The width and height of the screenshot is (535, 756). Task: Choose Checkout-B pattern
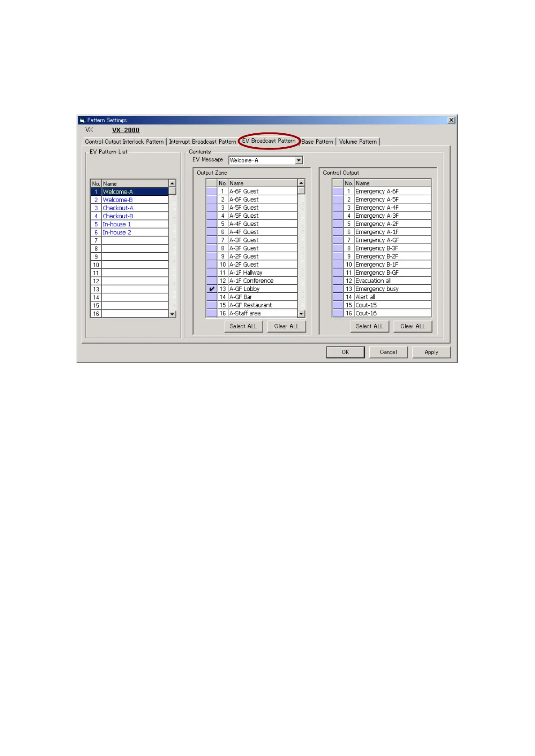(129, 216)
